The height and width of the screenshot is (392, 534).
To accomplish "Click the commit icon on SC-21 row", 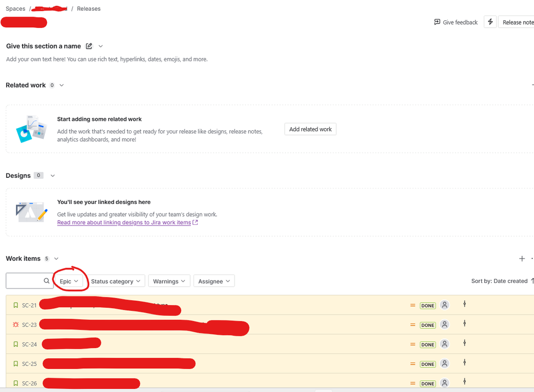I will 465,304.
